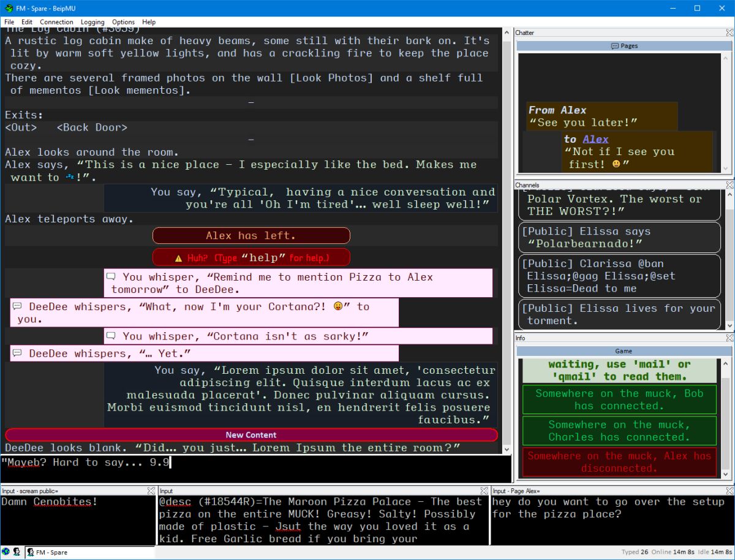Select the Pages tab in Chatter

point(624,46)
